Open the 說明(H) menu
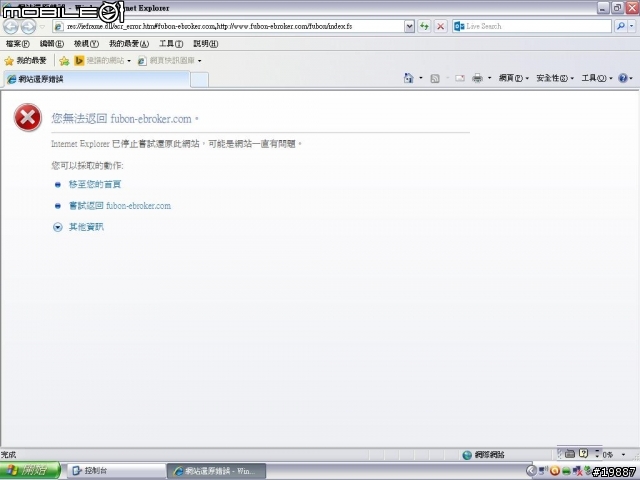The image size is (640, 480). pyautogui.click(x=205, y=43)
